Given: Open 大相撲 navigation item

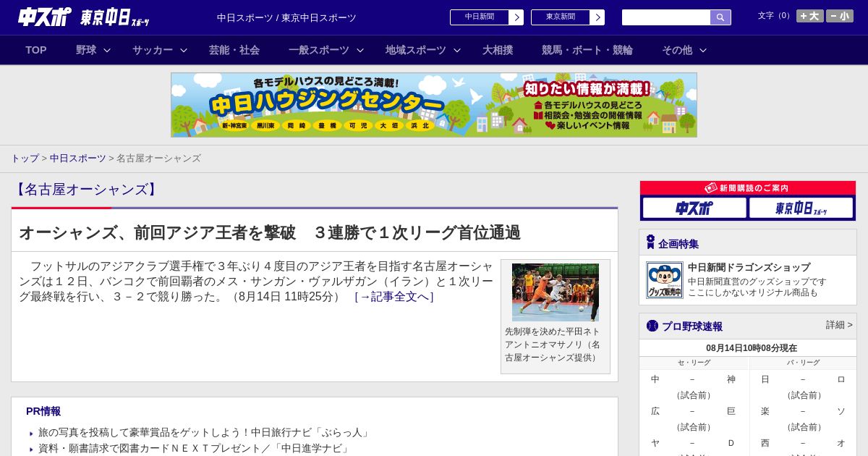Looking at the screenshot, I should click(498, 50).
